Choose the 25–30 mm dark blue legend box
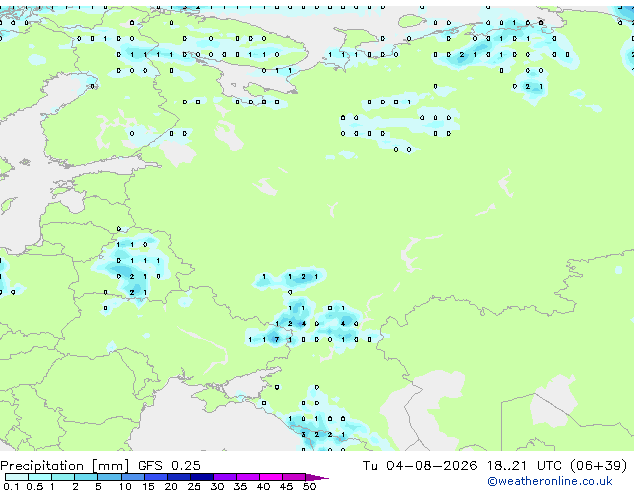The image size is (634, 490). point(201,477)
